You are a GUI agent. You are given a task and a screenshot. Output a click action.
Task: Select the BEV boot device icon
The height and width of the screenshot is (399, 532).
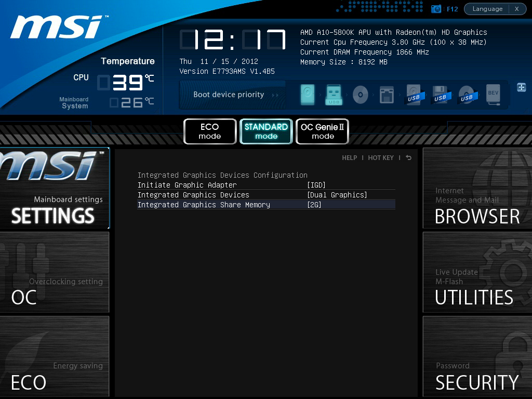494,95
